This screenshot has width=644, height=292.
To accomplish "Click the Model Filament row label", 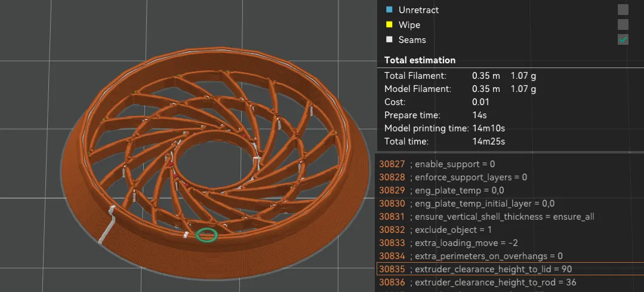I will coord(417,89).
